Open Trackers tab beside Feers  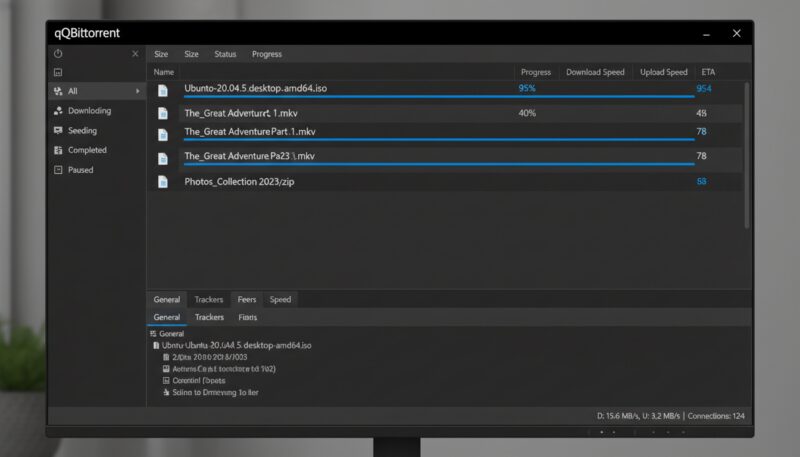click(209, 299)
